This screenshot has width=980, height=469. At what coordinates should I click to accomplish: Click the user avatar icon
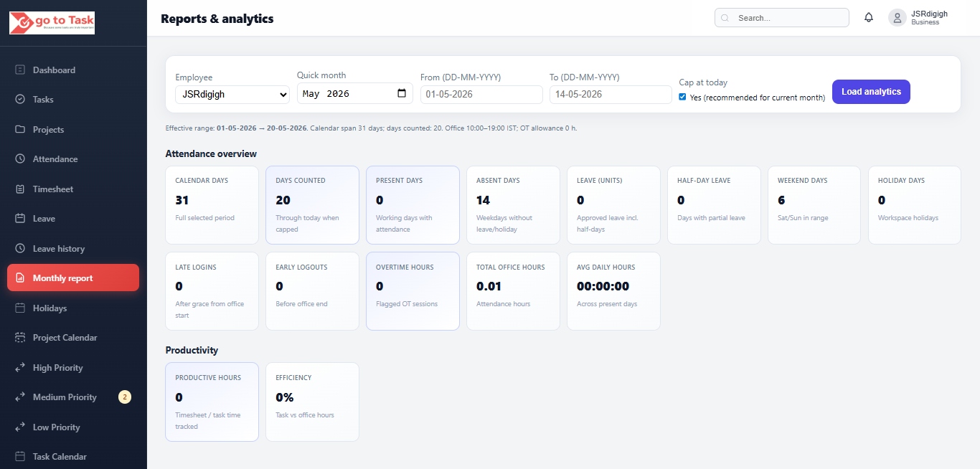(x=897, y=18)
